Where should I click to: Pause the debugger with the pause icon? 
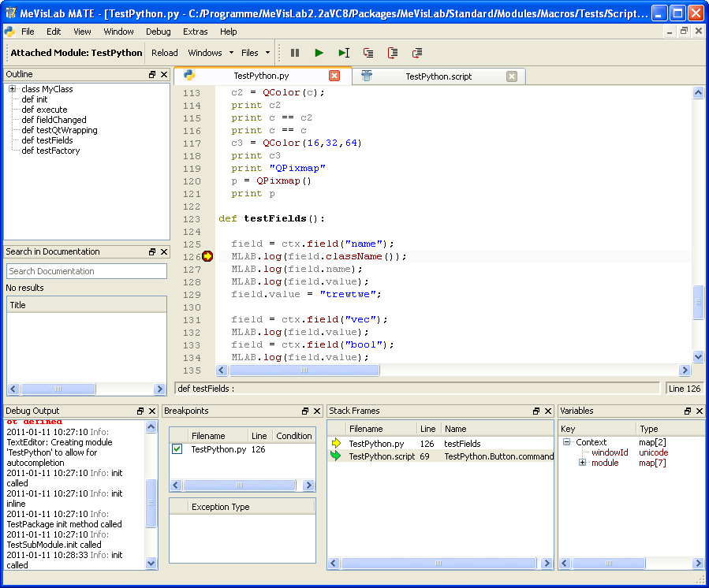295,53
